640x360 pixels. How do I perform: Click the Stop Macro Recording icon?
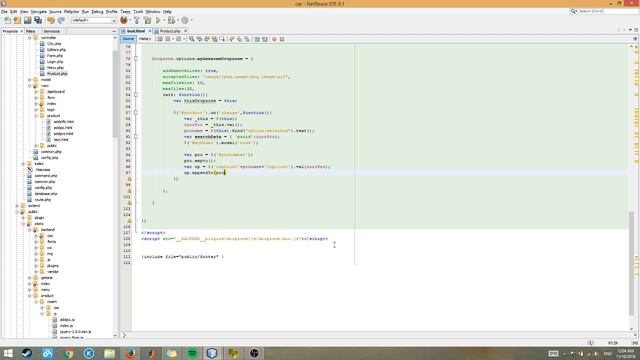[x=282, y=39]
